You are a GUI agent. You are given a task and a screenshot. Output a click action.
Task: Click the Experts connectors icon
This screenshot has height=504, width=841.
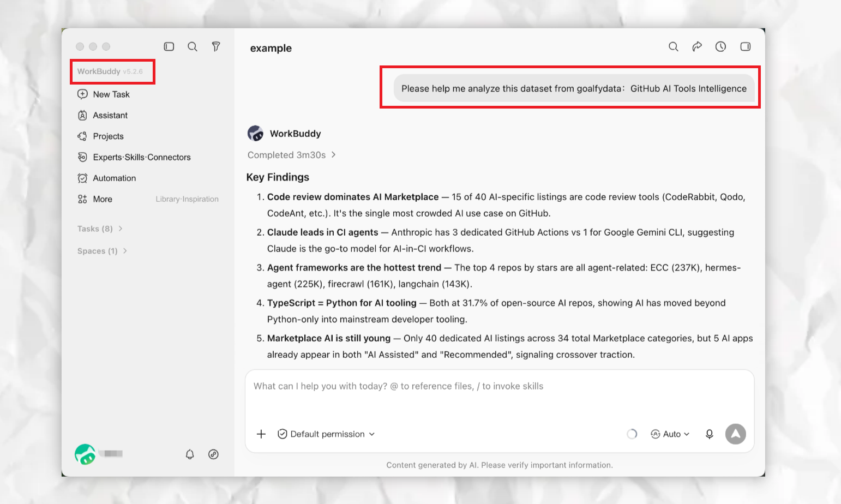pyautogui.click(x=82, y=157)
